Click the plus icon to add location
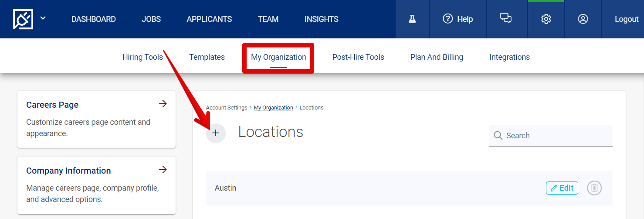 click(216, 133)
